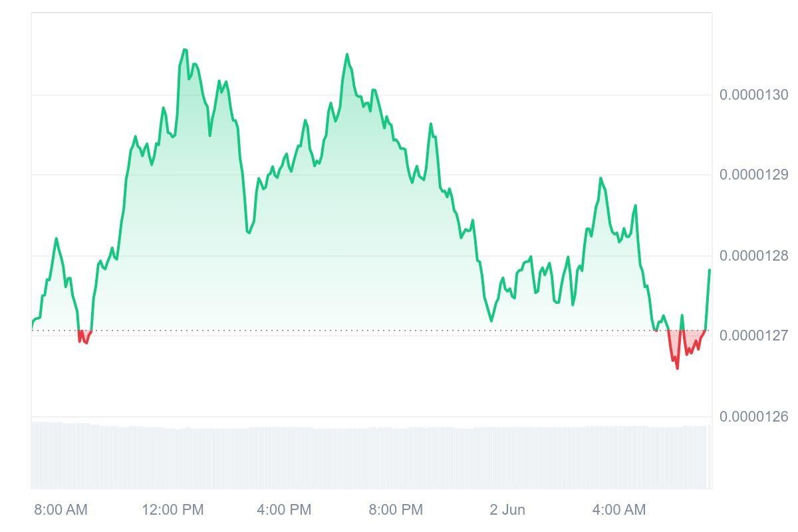Click the 8:00 AM time axis label
The height and width of the screenshot is (532, 798).
[61, 510]
